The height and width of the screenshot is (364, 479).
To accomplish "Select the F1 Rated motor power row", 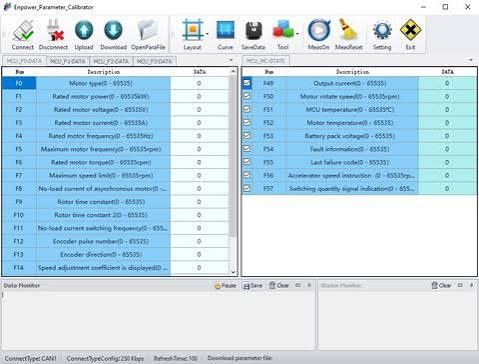I will click(116, 96).
